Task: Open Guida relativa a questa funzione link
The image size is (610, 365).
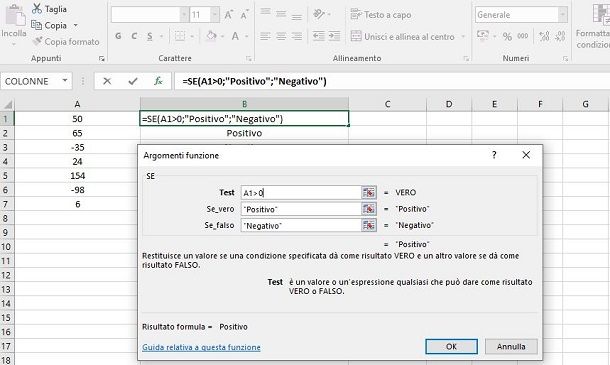Action: [x=201, y=347]
